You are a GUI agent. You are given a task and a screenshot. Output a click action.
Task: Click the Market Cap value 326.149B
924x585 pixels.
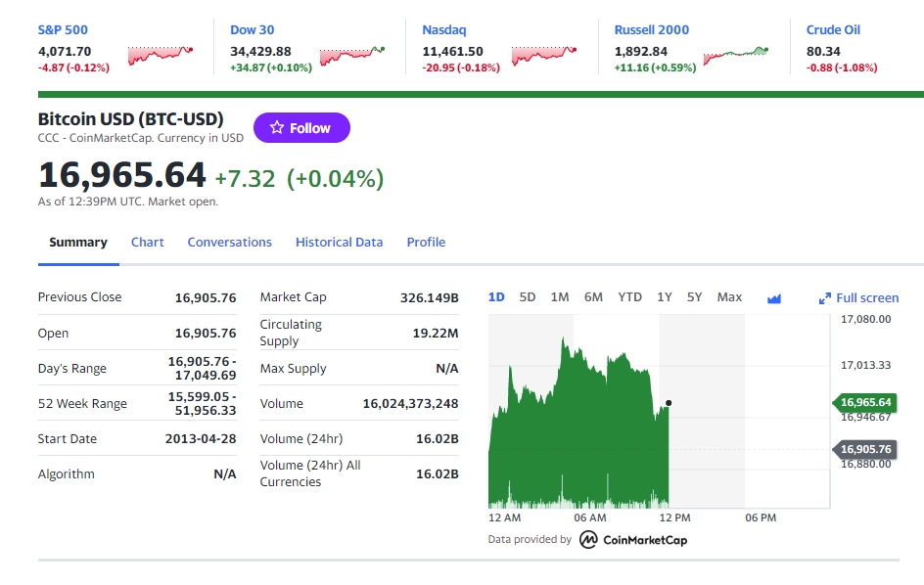click(429, 297)
